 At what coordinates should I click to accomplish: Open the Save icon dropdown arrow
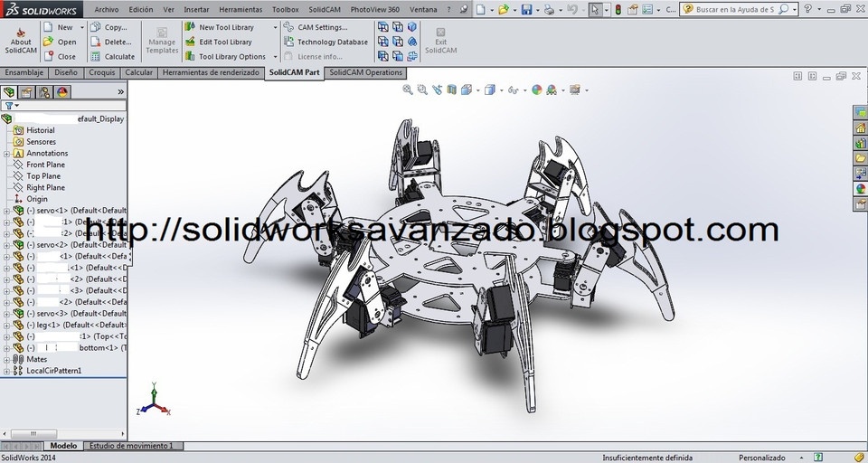[537, 9]
